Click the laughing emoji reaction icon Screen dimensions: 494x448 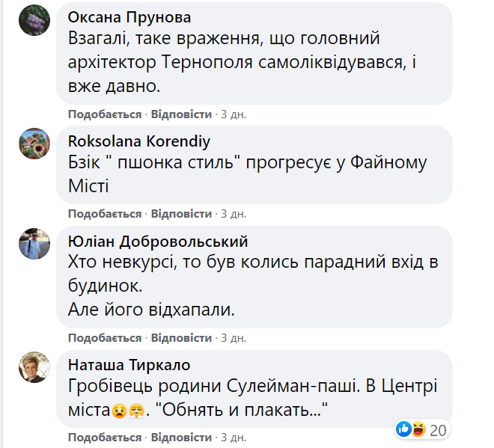[x=418, y=429]
